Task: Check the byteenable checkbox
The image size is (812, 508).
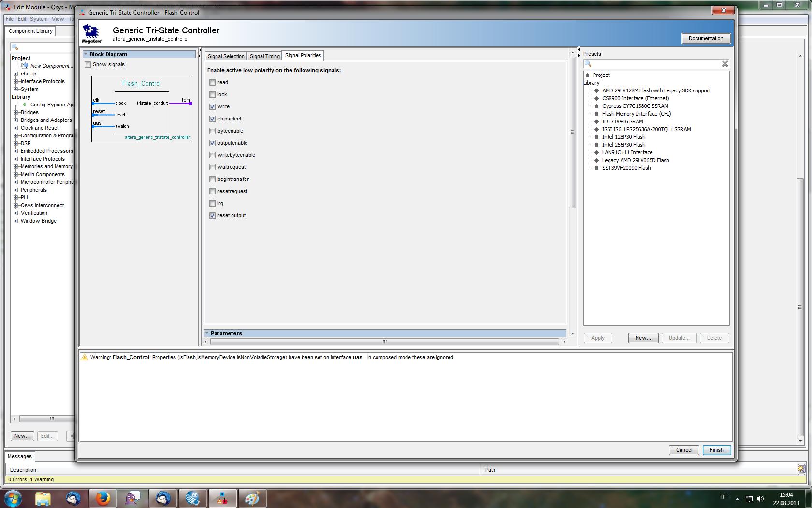Action: tap(212, 131)
